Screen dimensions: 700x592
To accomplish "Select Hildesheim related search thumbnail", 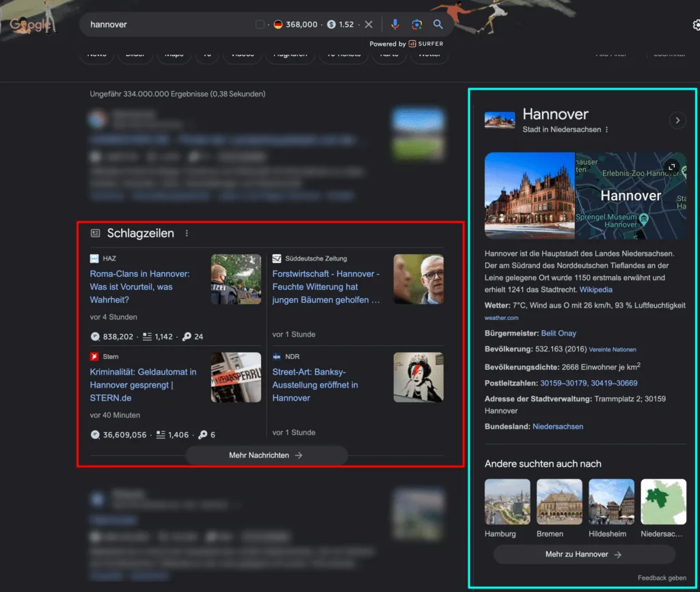I will click(612, 502).
